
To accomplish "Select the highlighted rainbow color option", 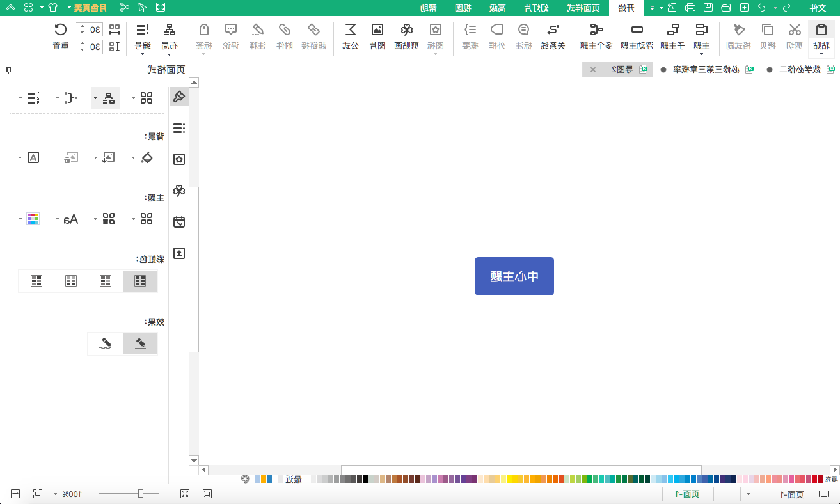I will 140,281.
